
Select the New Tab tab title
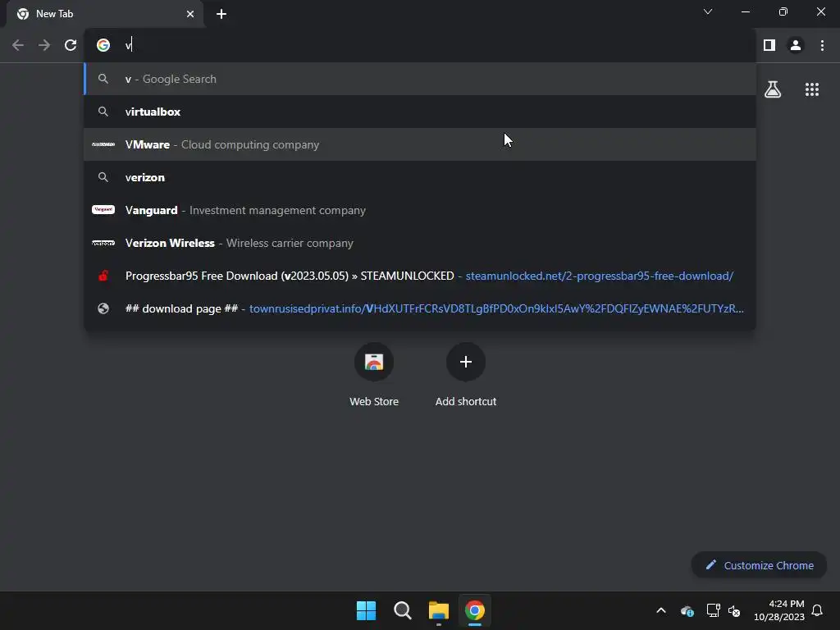click(54, 14)
